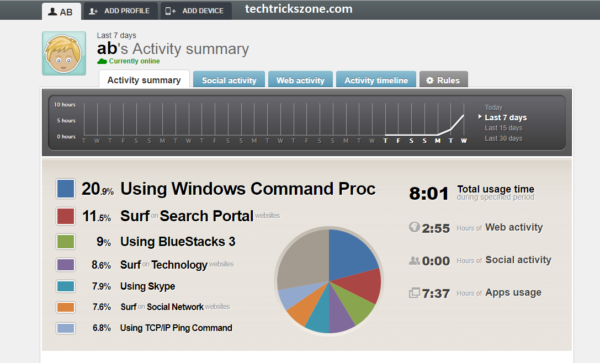Open the Activity timeline tab
This screenshot has height=363, width=600.
point(376,80)
